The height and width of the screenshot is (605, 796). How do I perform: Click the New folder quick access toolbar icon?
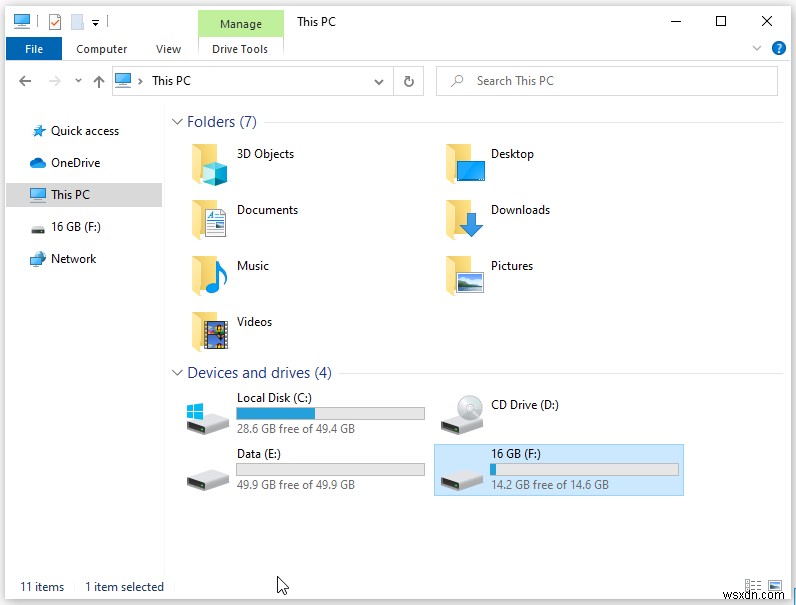77,22
